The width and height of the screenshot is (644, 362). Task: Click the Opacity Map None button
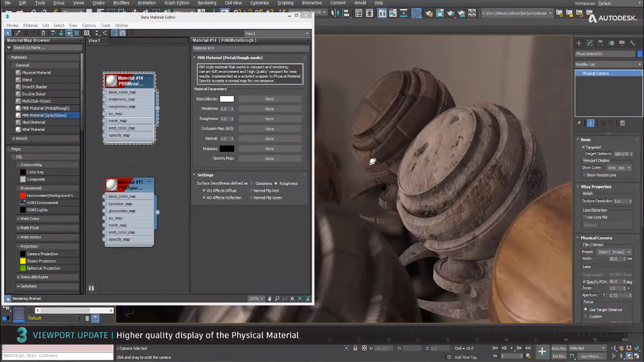click(269, 158)
